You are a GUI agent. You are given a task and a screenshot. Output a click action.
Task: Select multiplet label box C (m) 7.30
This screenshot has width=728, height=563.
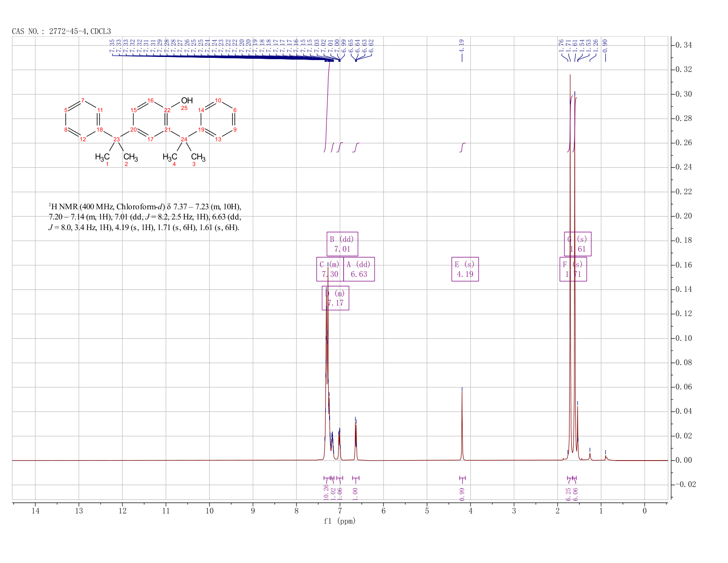pyautogui.click(x=330, y=269)
